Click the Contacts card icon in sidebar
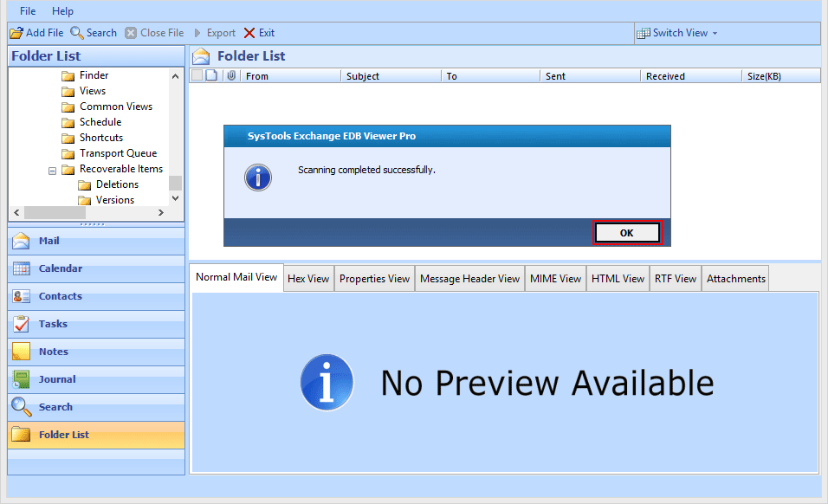The width and height of the screenshot is (828, 504). pyautogui.click(x=21, y=296)
